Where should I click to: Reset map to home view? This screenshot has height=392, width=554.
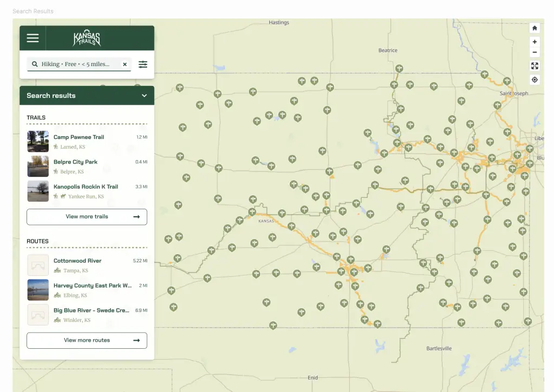tap(535, 28)
